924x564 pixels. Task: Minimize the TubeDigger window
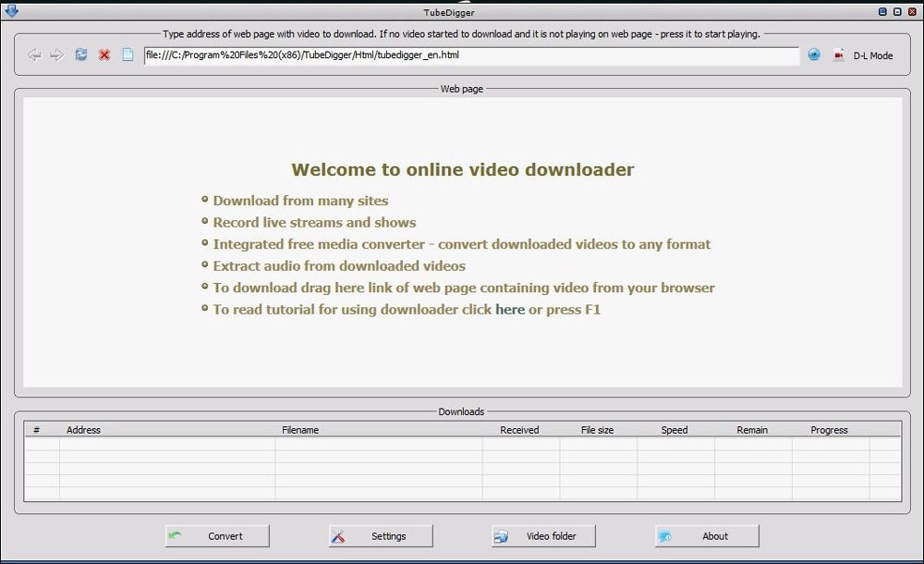pyautogui.click(x=882, y=11)
